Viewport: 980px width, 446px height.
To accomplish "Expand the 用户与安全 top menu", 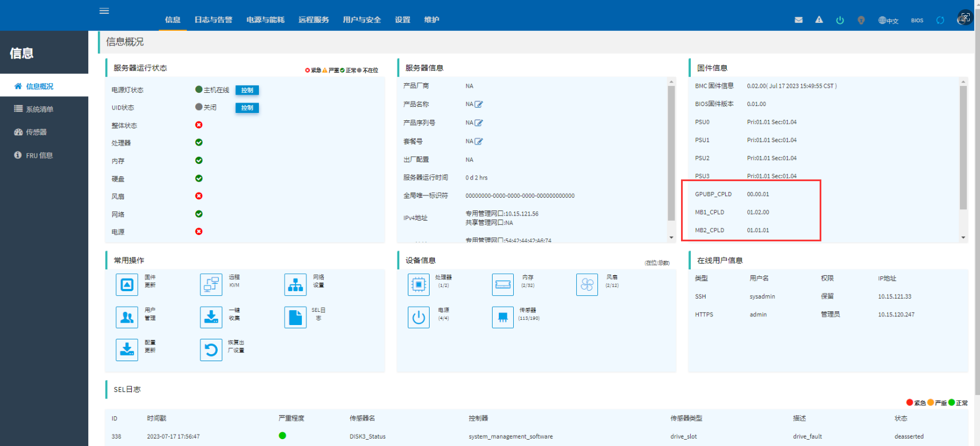I will (x=361, y=20).
